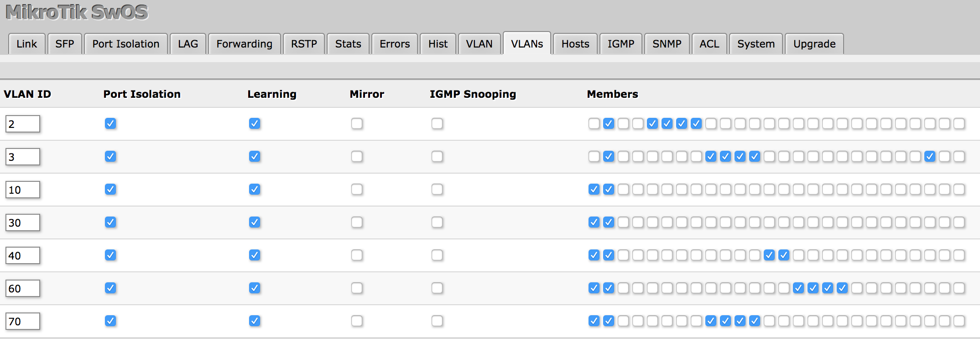This screenshot has height=339, width=980.
Task: Enable Mirror for VLAN 10
Action: coord(357,189)
